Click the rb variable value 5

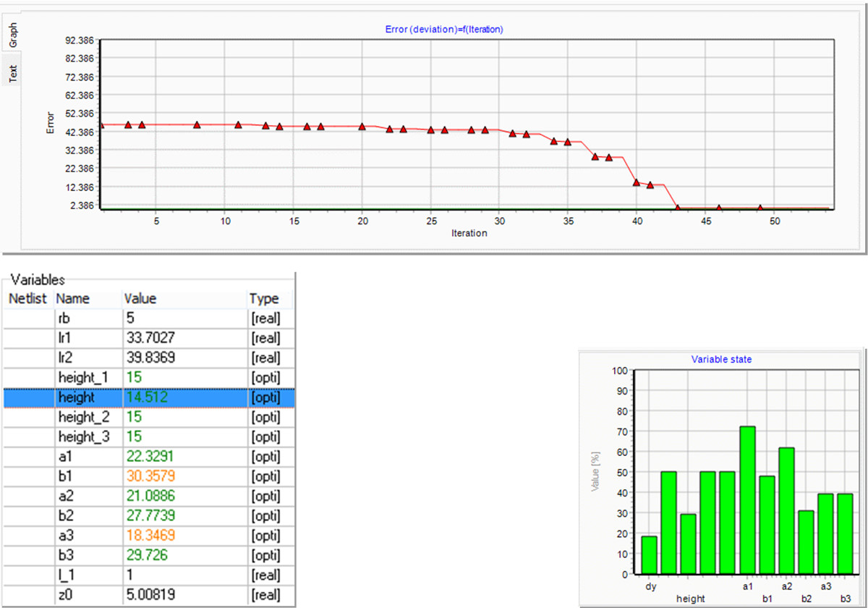131,318
